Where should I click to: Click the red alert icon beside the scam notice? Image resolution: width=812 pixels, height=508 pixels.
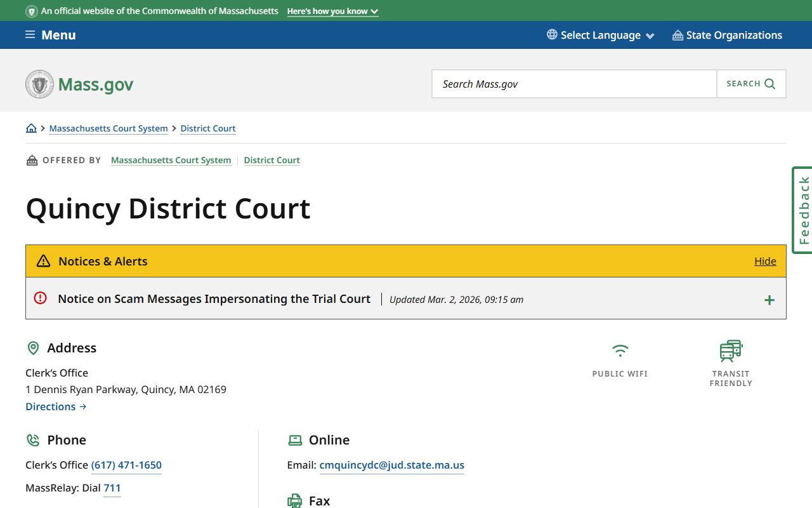40,298
